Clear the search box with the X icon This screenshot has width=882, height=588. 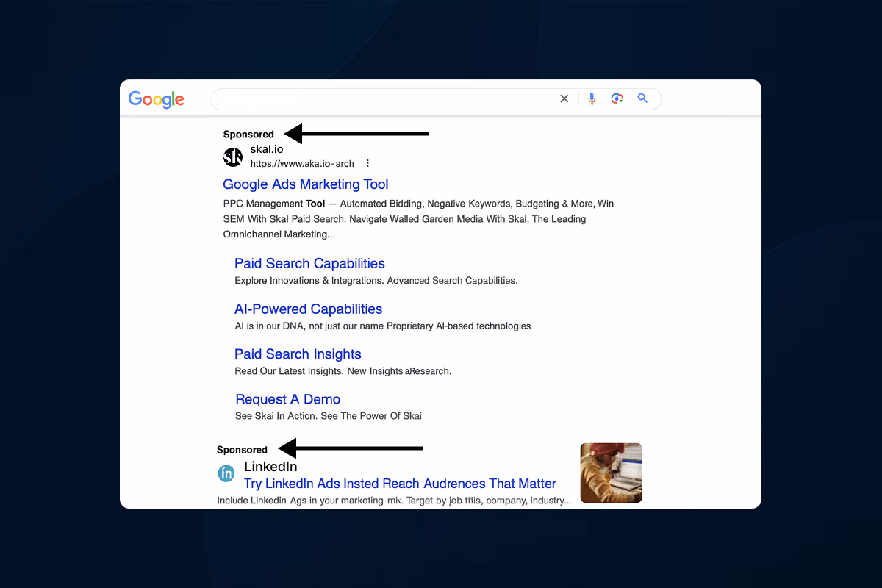pos(564,98)
